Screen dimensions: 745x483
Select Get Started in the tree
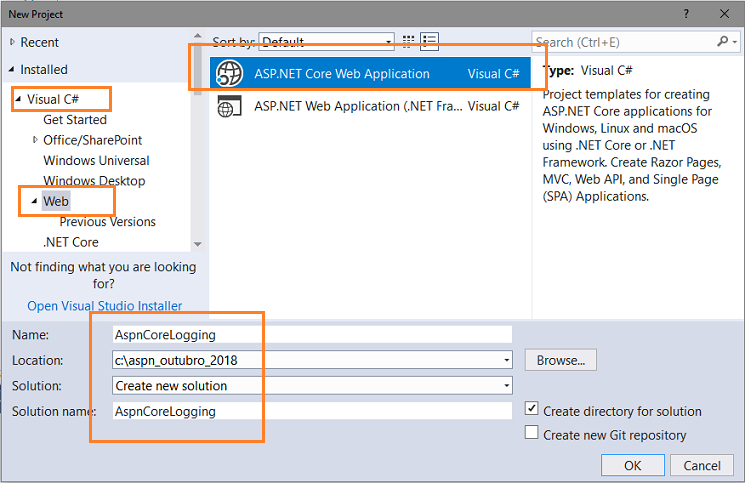[75, 120]
